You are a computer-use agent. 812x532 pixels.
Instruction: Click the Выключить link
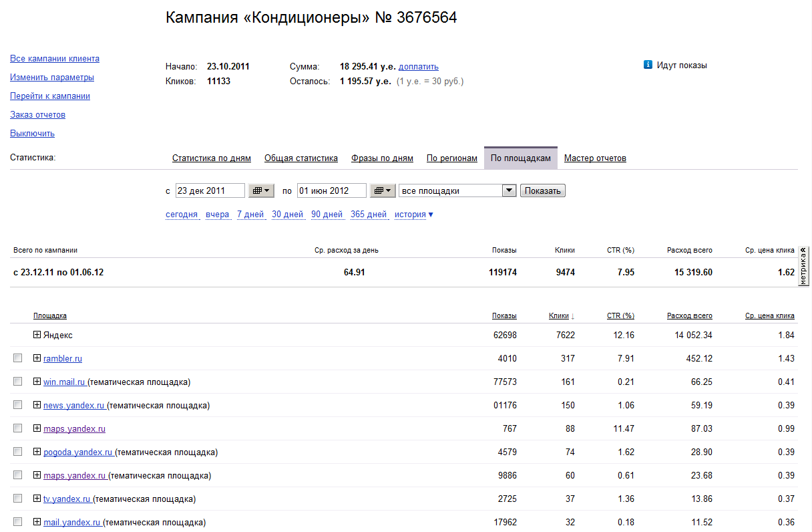[x=32, y=134]
